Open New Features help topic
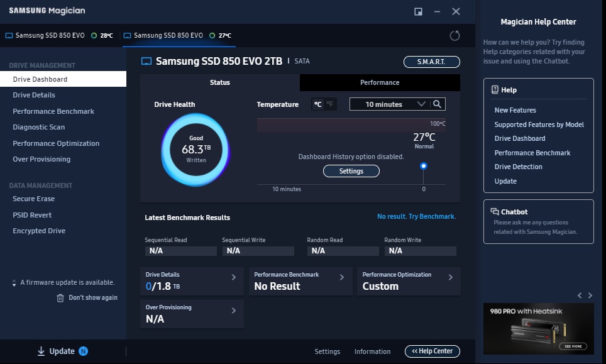606x364 pixels. [515, 110]
